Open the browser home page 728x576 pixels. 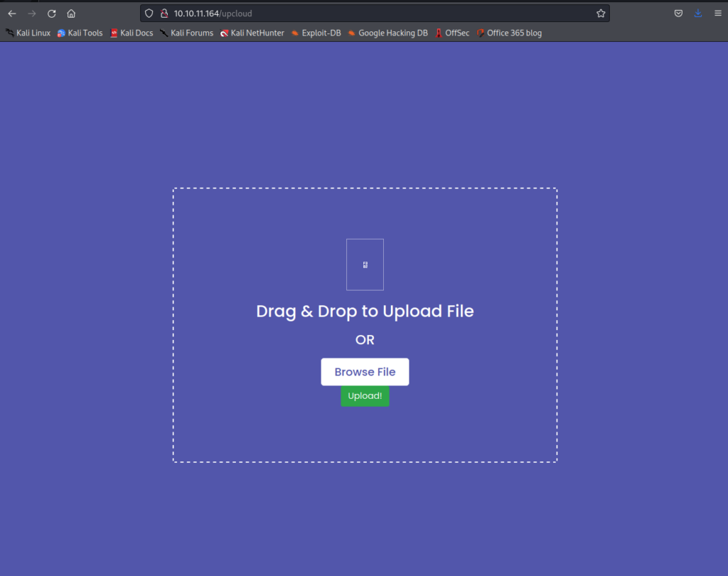(71, 14)
